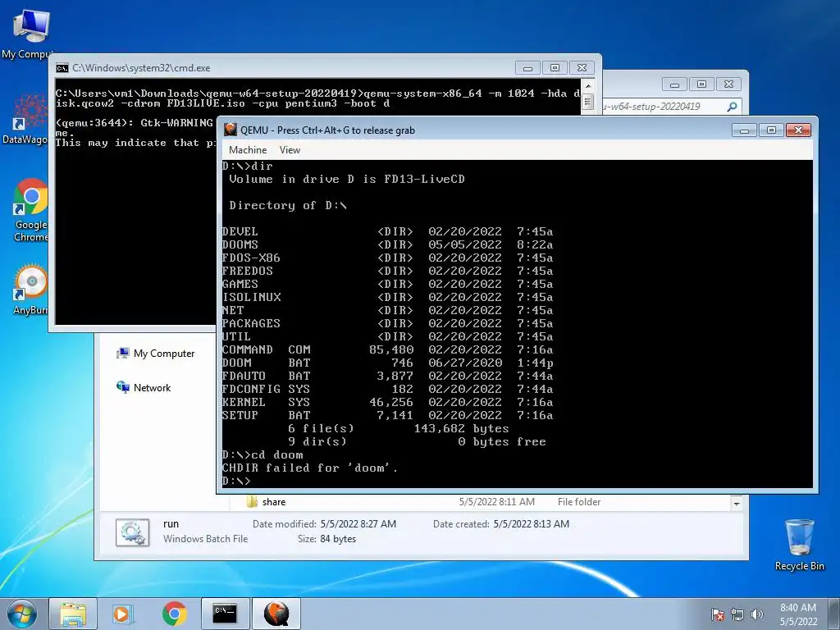
Task: Click the 'Size: 84 bytes' detail
Action: [326, 539]
